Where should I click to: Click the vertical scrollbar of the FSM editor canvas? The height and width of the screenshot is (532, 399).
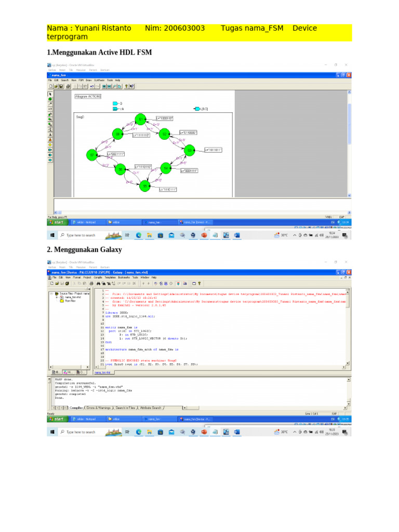coord(349,144)
